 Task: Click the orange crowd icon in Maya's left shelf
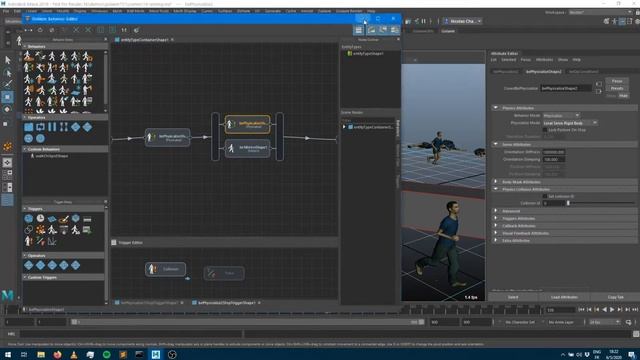click(x=7, y=147)
